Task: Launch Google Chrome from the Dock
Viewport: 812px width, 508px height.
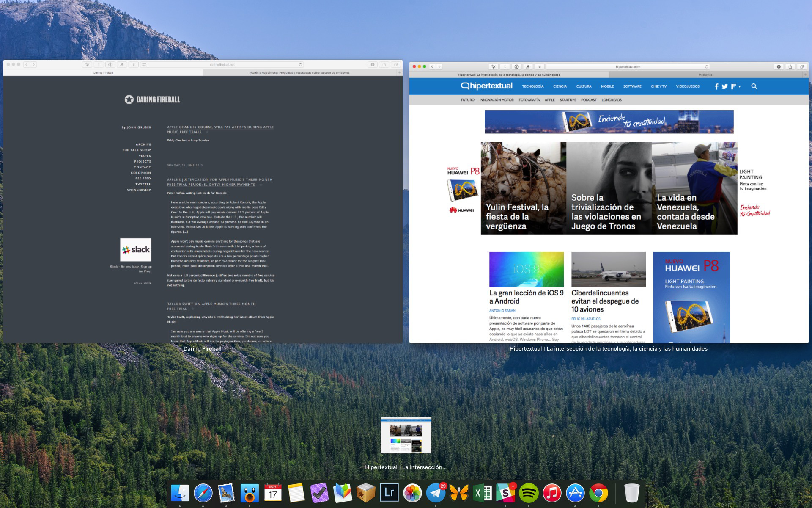Action: (x=598, y=493)
